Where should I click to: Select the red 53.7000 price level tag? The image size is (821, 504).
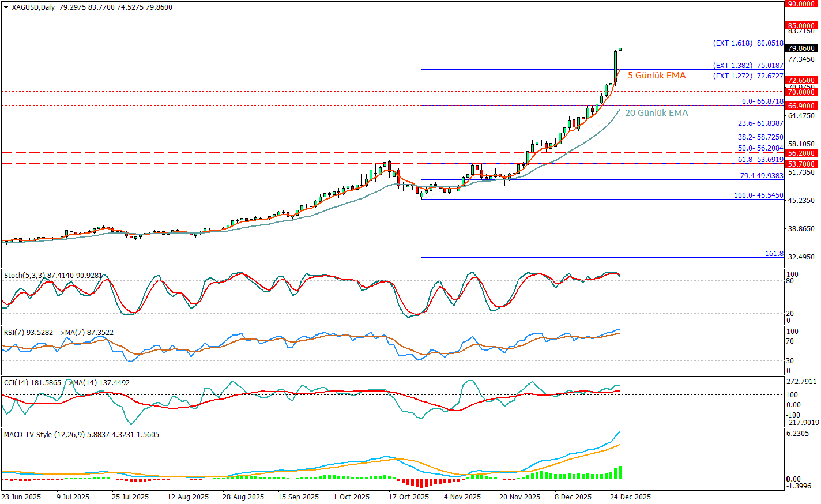(801, 164)
